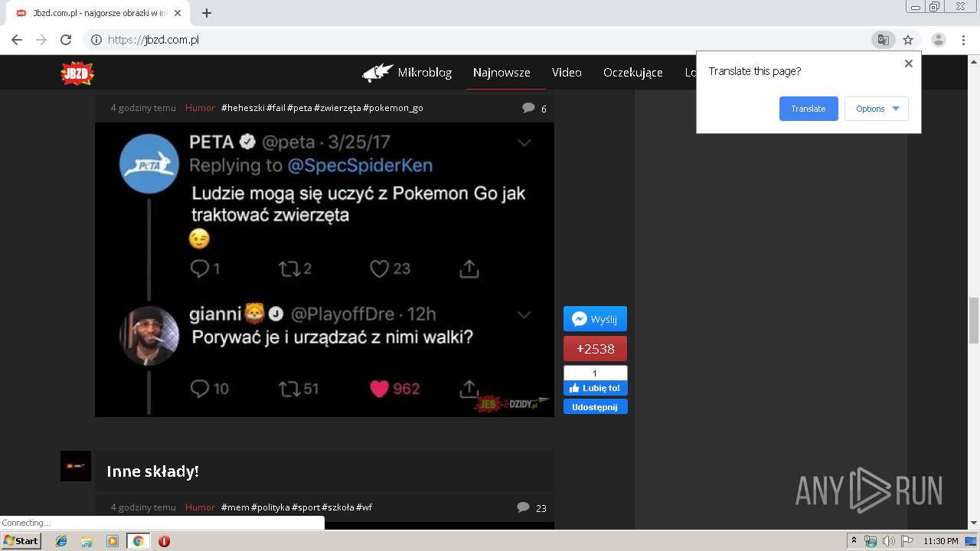The image size is (980, 551).
Task: Click the #heheszki tag
Action: tap(243, 108)
